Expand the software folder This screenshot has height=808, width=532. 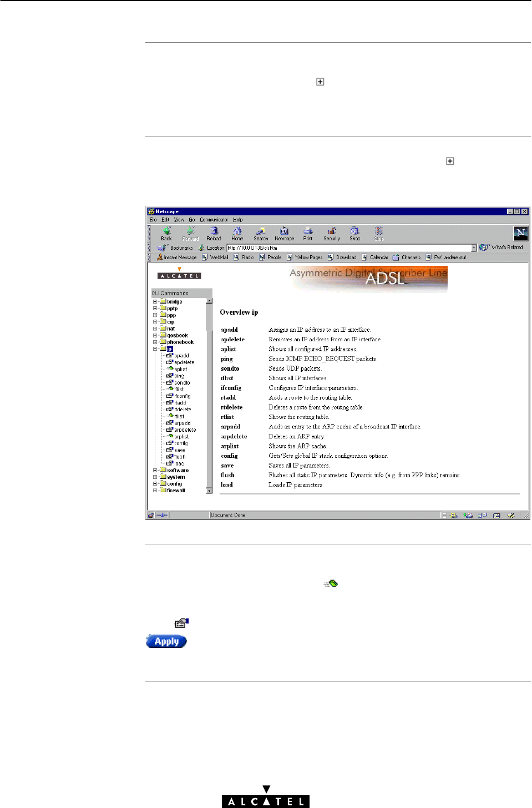pyautogui.click(x=155, y=470)
